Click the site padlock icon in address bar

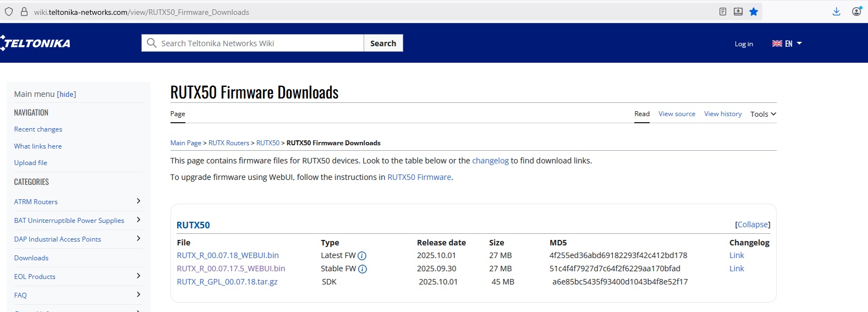(24, 12)
